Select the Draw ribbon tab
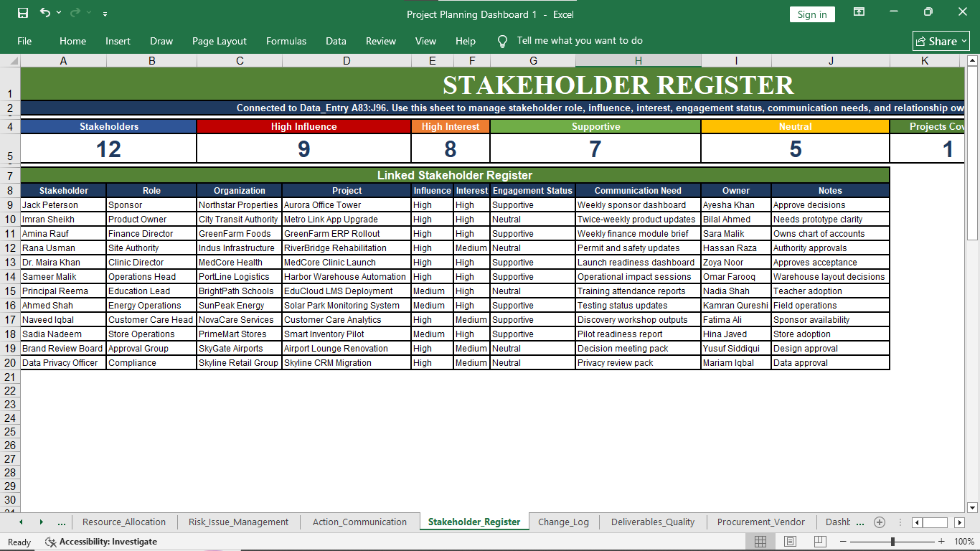 (x=161, y=41)
